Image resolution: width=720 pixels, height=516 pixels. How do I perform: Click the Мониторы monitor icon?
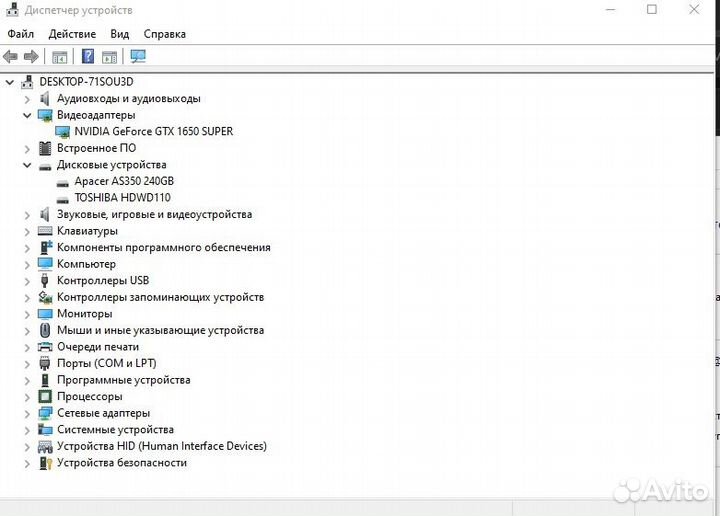(x=45, y=314)
